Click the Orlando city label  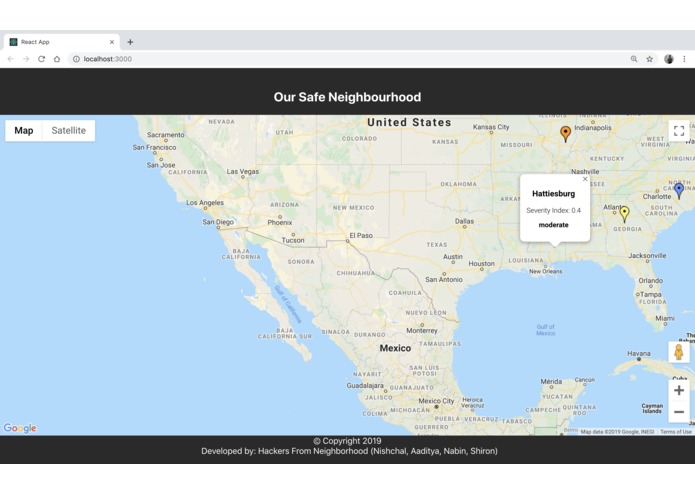pos(651,280)
